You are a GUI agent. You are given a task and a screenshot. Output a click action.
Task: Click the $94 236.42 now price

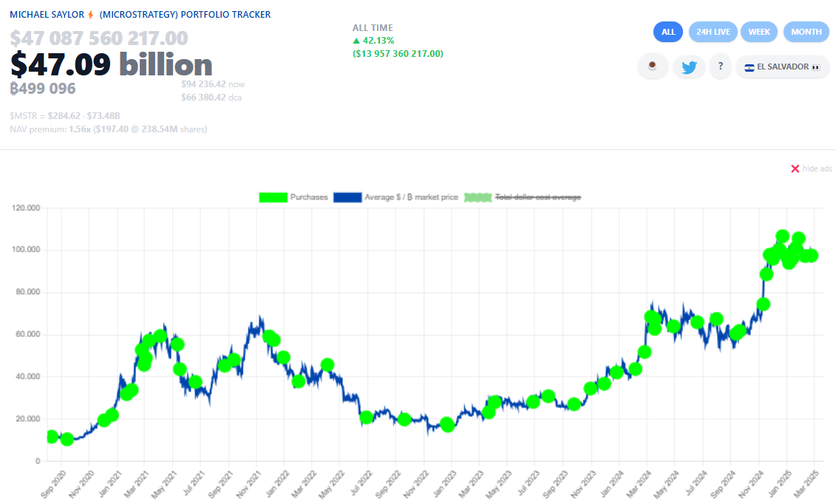pyautogui.click(x=213, y=84)
